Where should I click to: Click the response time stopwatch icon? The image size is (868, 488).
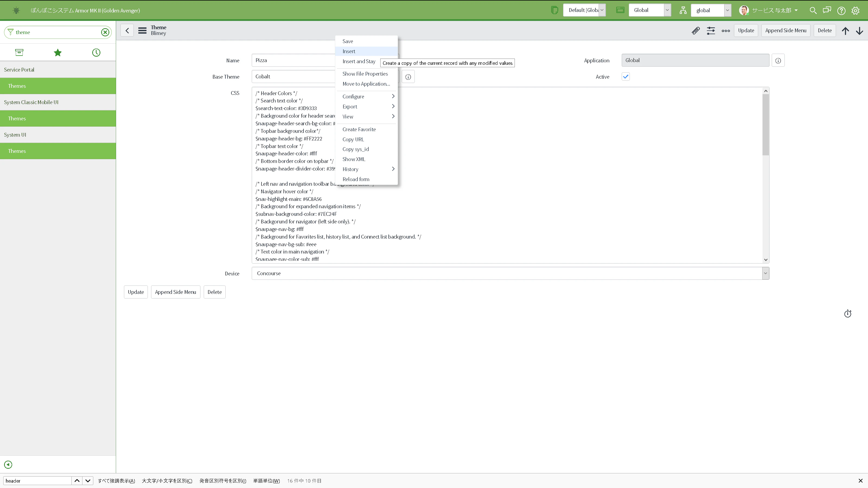click(x=848, y=314)
